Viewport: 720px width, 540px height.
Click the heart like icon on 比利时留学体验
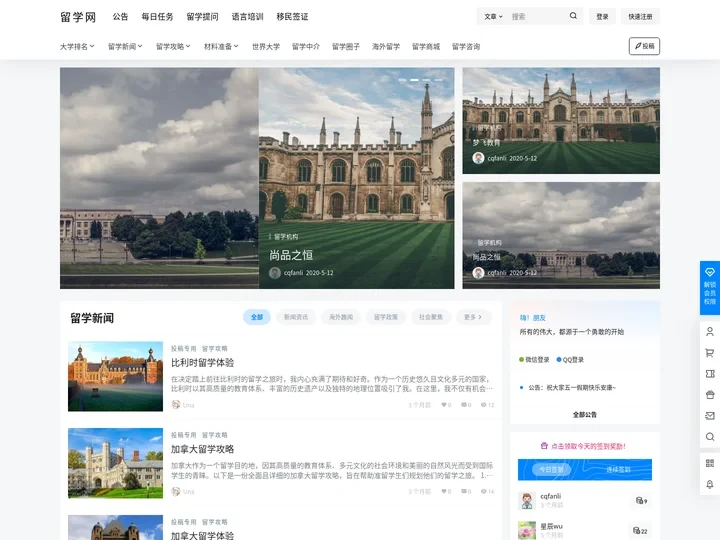point(444,405)
